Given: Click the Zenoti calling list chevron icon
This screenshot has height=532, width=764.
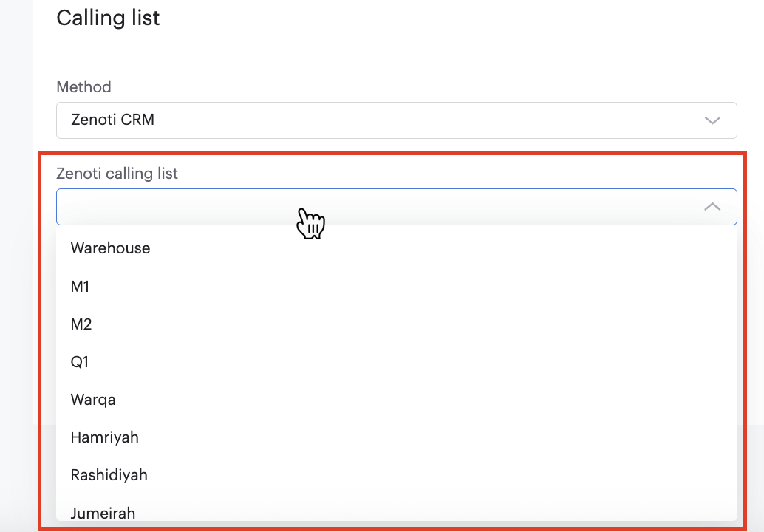Looking at the screenshot, I should 712,207.
